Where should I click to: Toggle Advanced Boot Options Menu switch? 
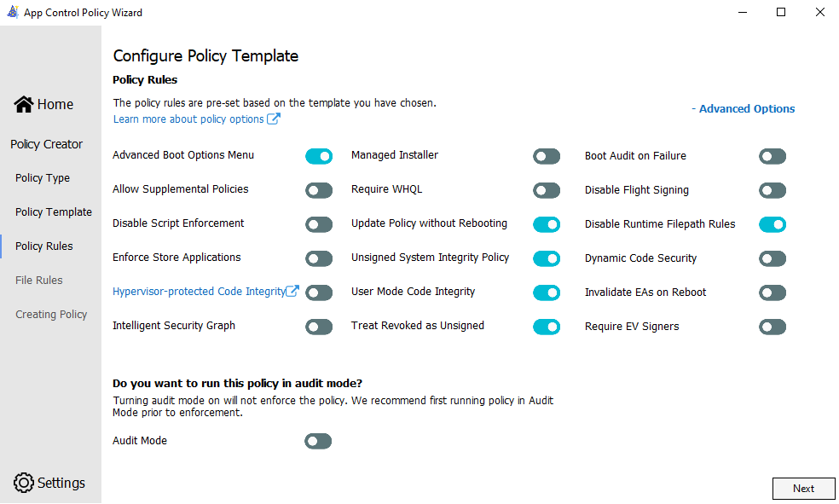319,156
